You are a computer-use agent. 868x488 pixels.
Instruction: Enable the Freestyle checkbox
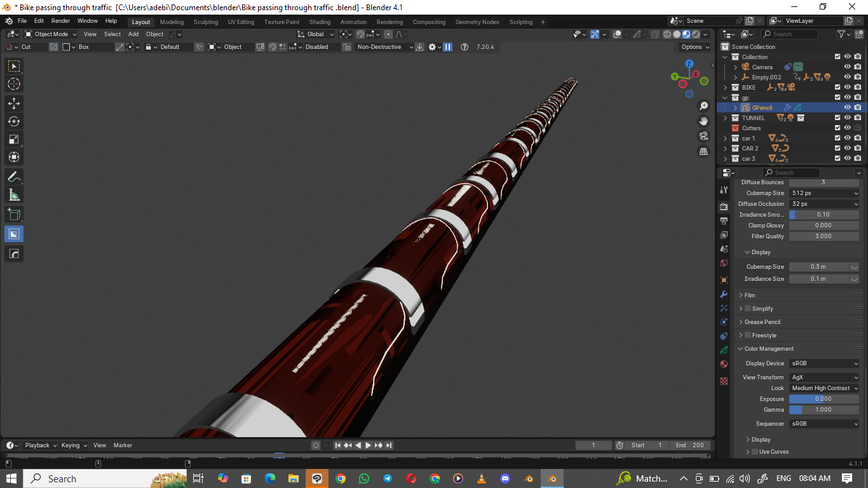pyautogui.click(x=748, y=335)
